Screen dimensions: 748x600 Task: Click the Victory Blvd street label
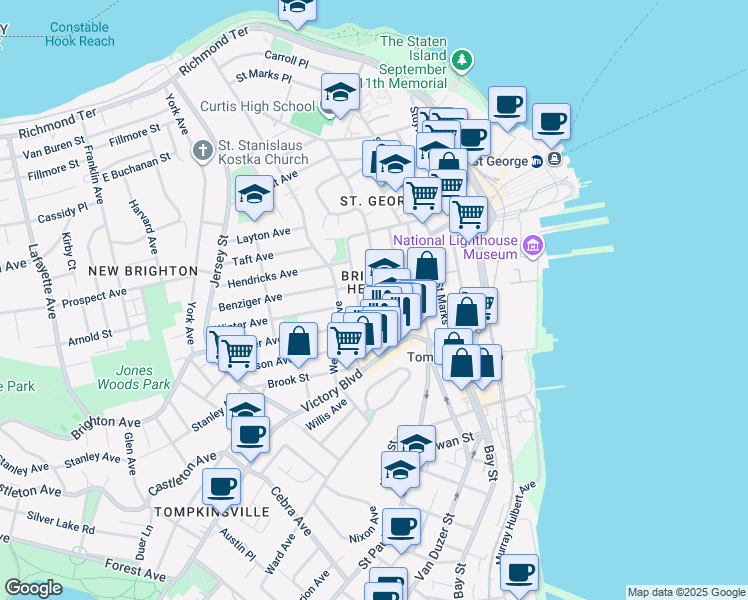point(332,392)
